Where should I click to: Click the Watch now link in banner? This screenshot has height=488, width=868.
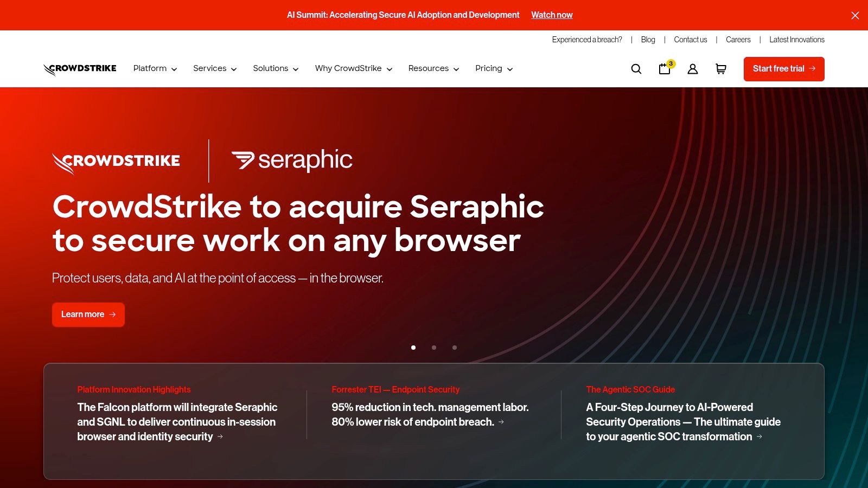pyautogui.click(x=552, y=15)
